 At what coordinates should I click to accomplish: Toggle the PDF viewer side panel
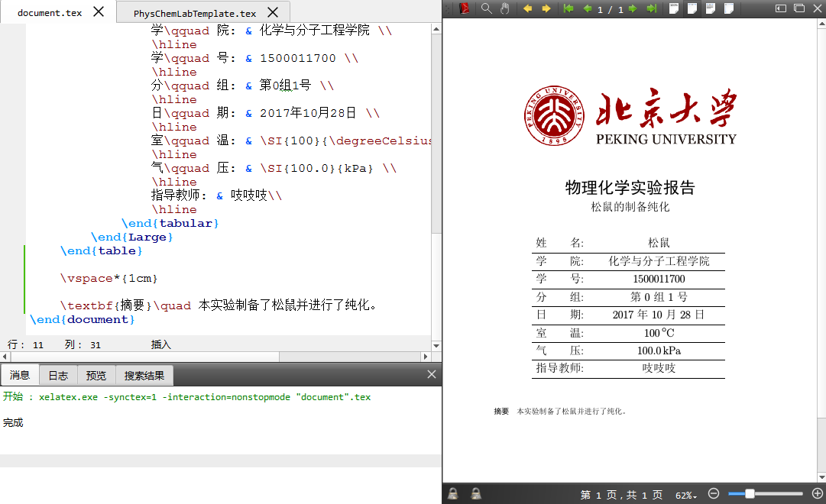click(x=780, y=8)
